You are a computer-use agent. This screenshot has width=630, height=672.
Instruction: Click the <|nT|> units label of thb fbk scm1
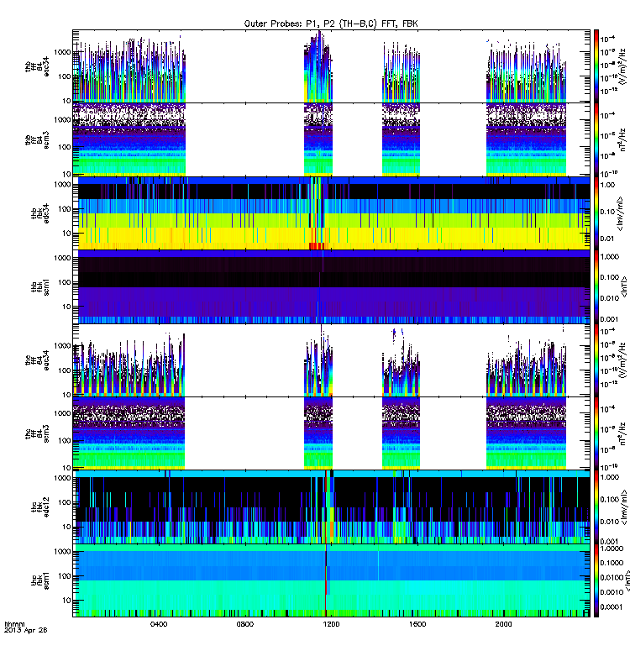(x=624, y=286)
